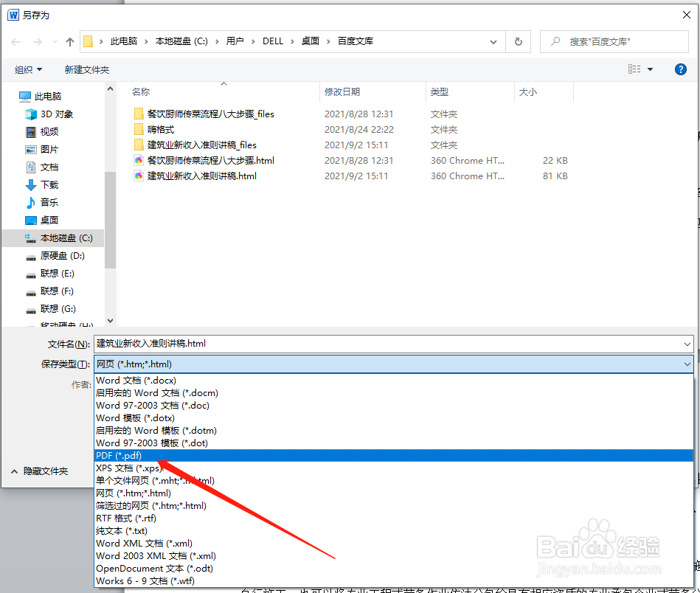
Task: Select 联想 (G:) drive
Action: click(51, 309)
